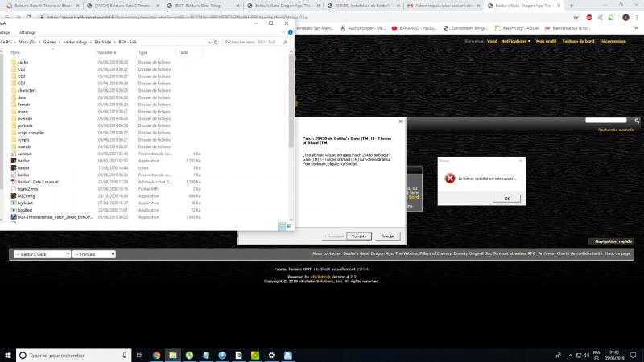This screenshot has height=362, width=644.
Task: Click the red adblock extension icon
Action: coord(589,18)
